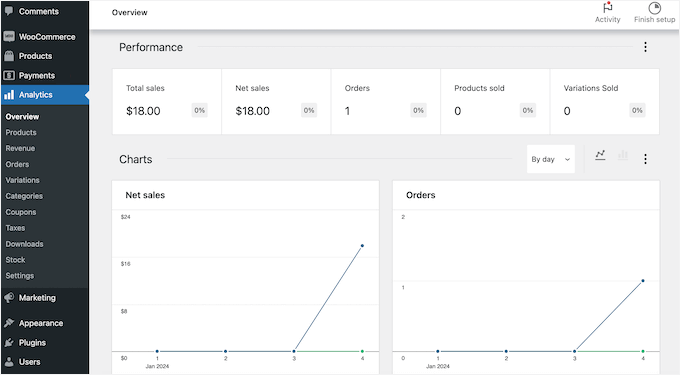The image size is (680, 375).
Task: Click the Charts section heading
Action: click(136, 159)
